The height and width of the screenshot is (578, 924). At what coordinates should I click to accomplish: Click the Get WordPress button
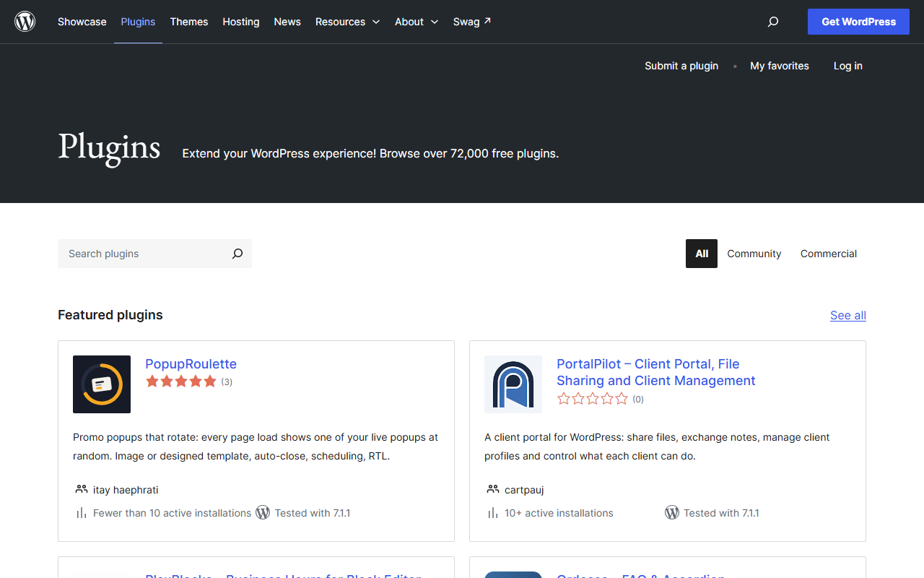858,22
